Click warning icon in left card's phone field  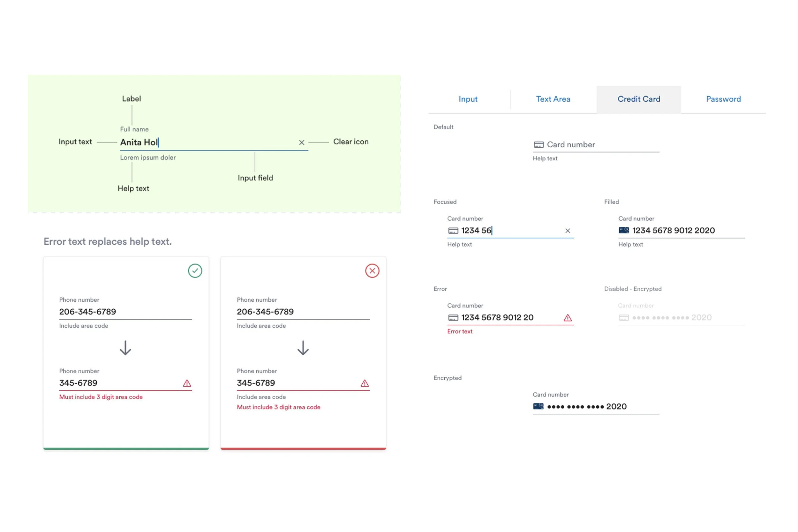(x=187, y=383)
